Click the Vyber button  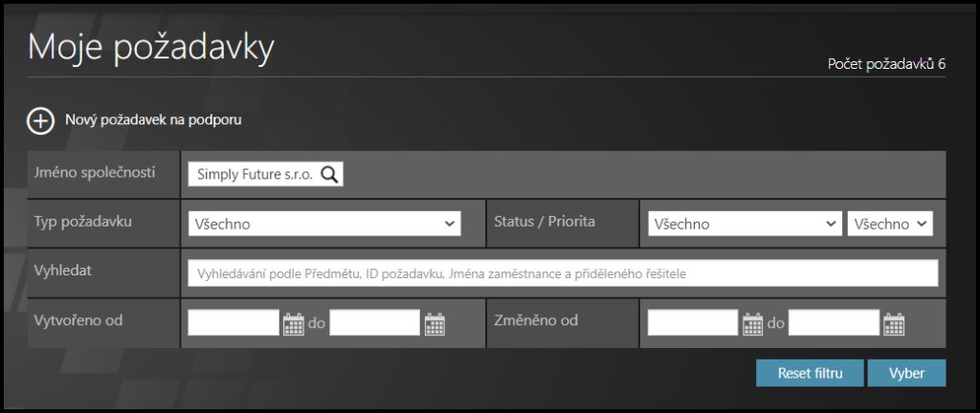906,373
